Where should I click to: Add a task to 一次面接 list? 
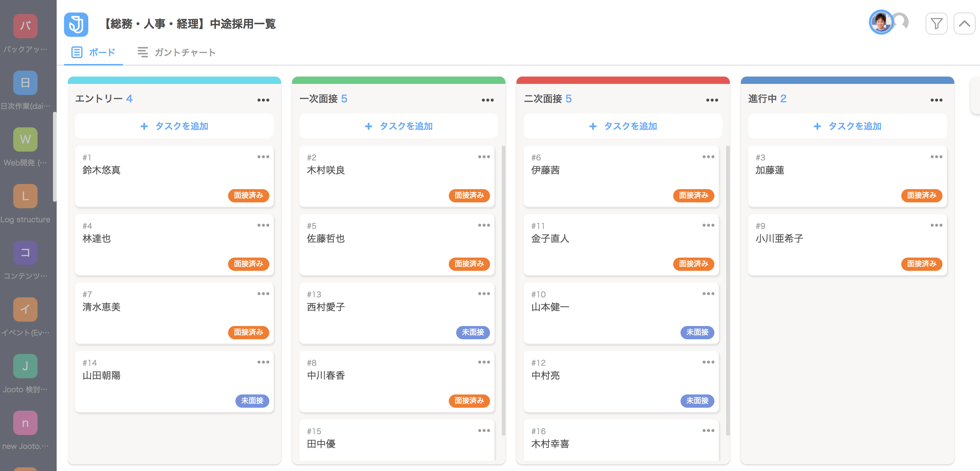pos(399,126)
